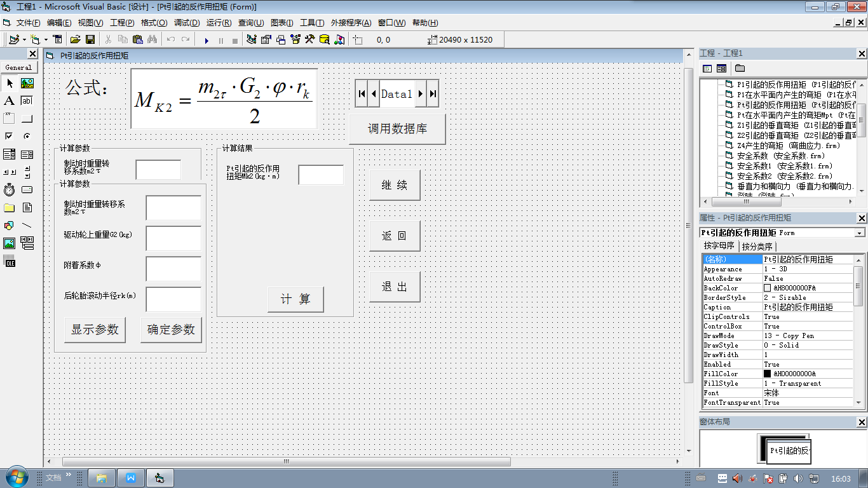Select the PictureBox control tool
868x488 pixels.
click(x=27, y=83)
